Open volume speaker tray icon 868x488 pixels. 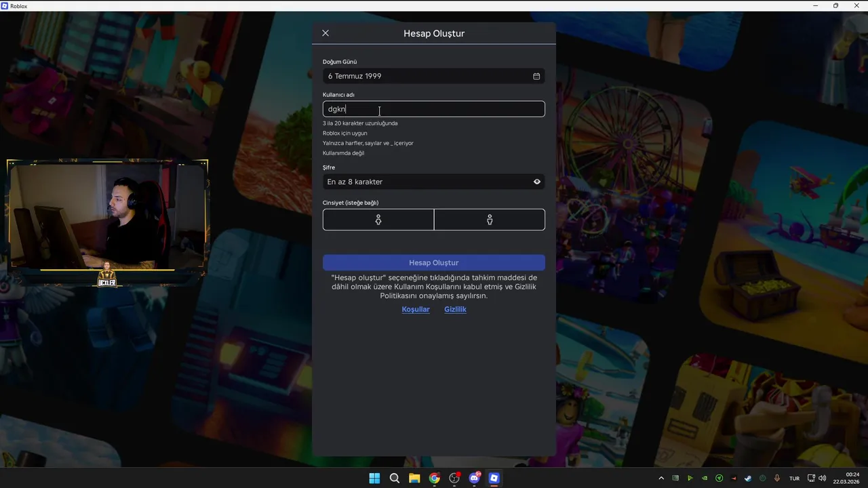coord(822,479)
